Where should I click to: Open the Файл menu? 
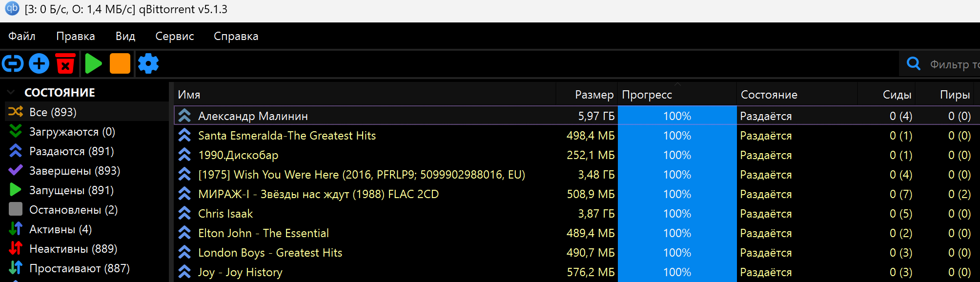pyautogui.click(x=22, y=36)
